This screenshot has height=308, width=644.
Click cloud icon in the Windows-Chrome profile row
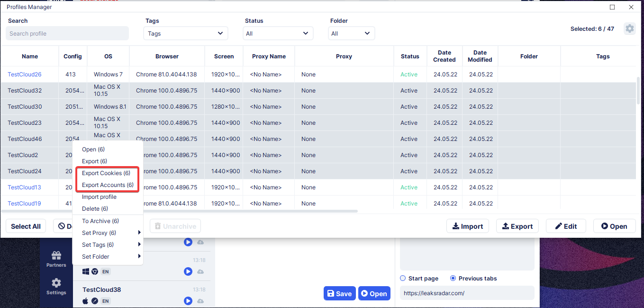coord(200,271)
